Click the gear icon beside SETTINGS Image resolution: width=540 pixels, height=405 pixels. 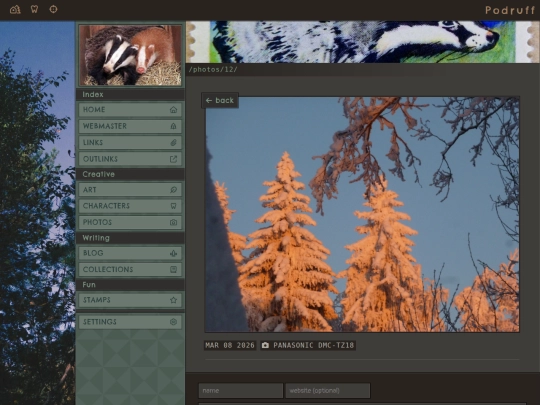pos(174,322)
